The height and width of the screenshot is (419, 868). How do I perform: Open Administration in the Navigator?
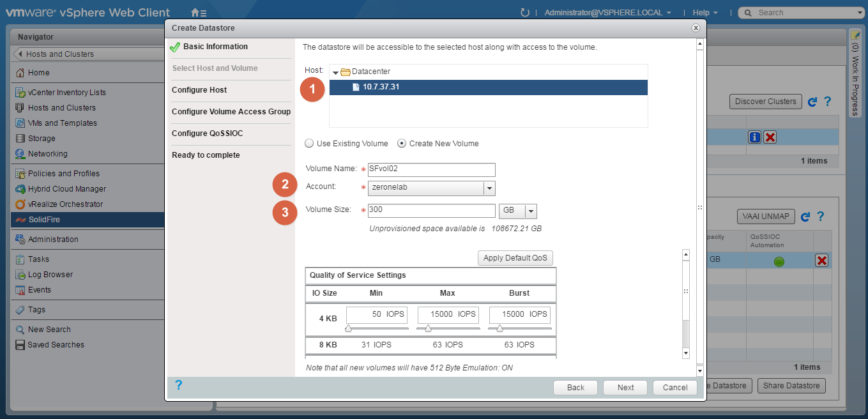click(53, 240)
